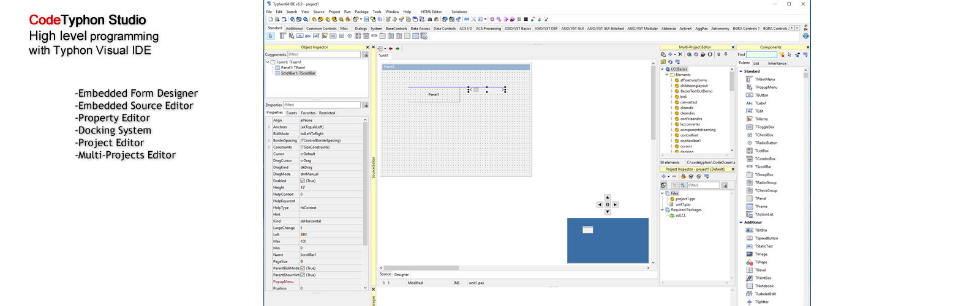
Task: Click the green forward navigation arrow
Action: 398,48
